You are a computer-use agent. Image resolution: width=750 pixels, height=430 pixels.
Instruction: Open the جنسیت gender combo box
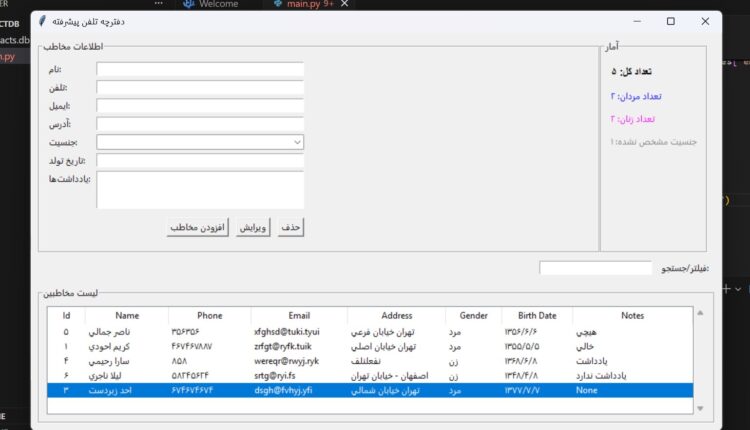point(200,142)
